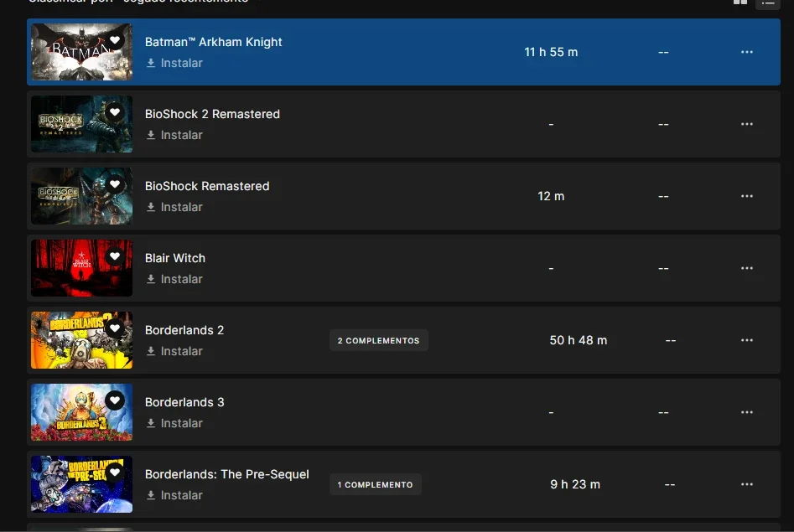The image size is (794, 532).
Task: Open three-dot menu for Batman Arkham Knight
Action: 747,52
